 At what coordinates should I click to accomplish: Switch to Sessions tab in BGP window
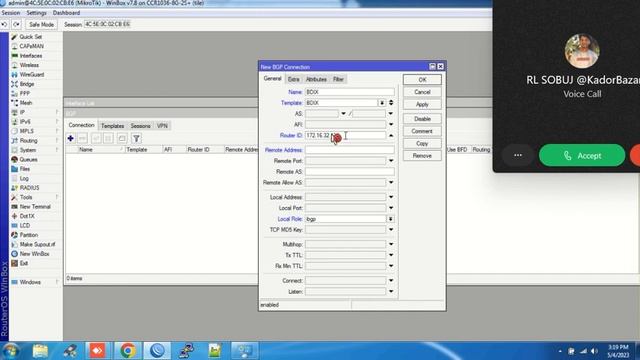pyautogui.click(x=140, y=126)
